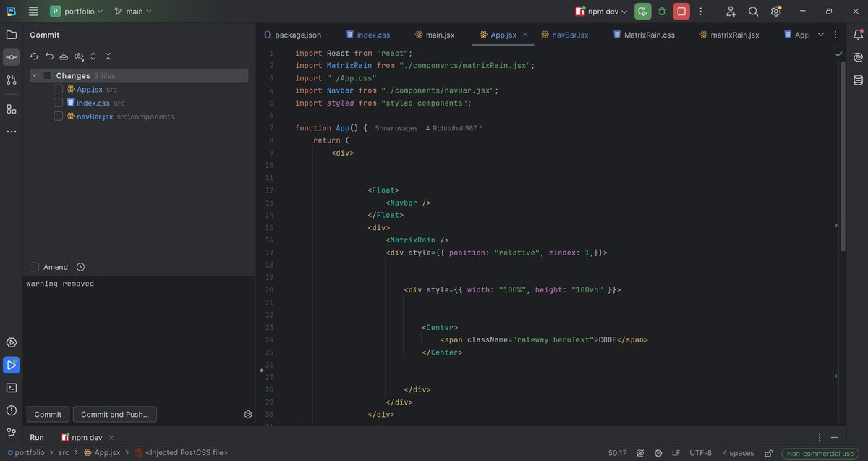868x461 pixels.
Task: Expand all in the changes tree
Action: click(x=93, y=56)
